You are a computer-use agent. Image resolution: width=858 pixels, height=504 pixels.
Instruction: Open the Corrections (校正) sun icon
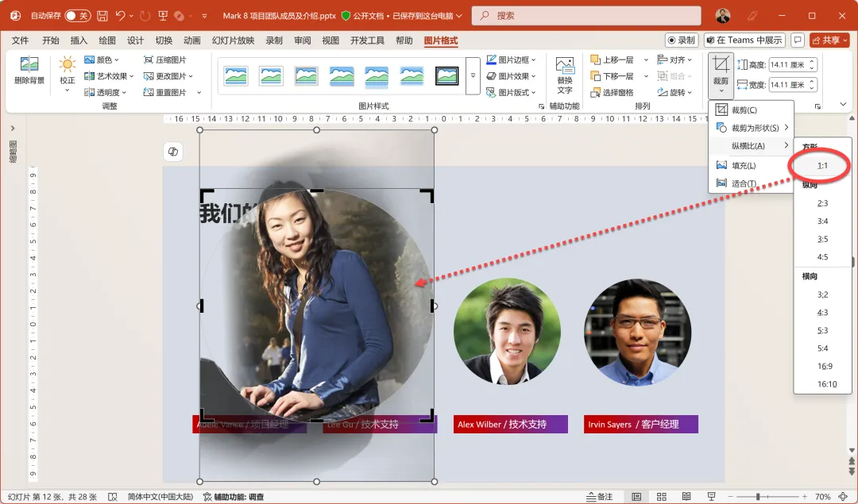(x=68, y=65)
